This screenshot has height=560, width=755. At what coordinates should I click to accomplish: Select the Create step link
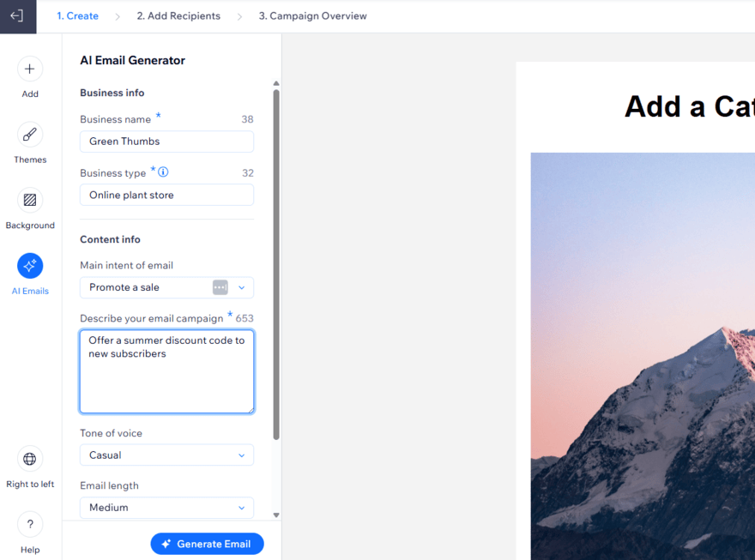pyautogui.click(x=77, y=15)
